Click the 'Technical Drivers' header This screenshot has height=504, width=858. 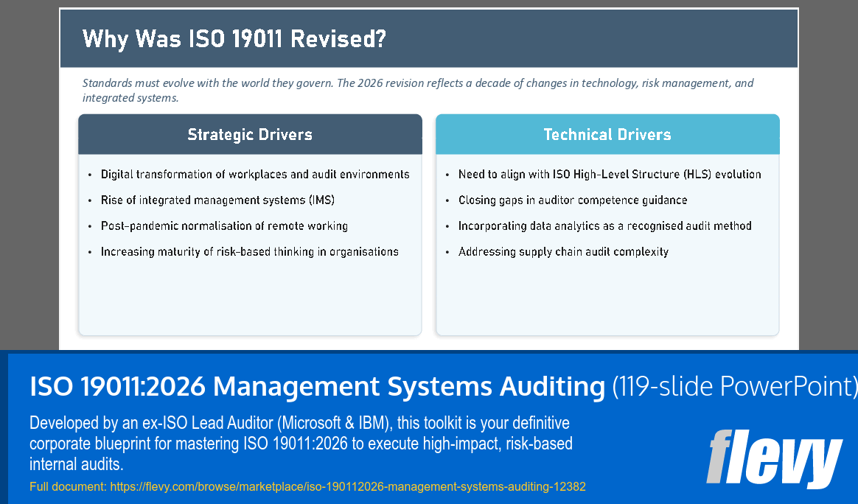(607, 135)
